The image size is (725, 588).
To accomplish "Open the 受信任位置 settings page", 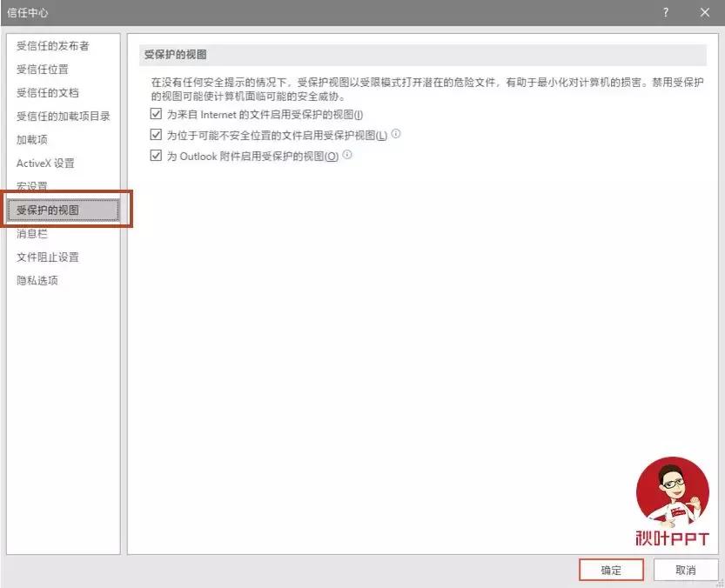I will coord(41,70).
